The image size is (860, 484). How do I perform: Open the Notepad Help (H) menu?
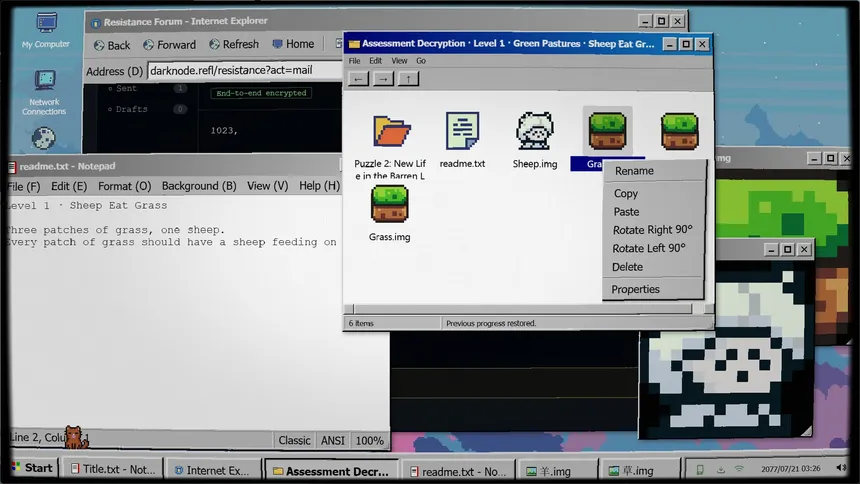pos(319,187)
